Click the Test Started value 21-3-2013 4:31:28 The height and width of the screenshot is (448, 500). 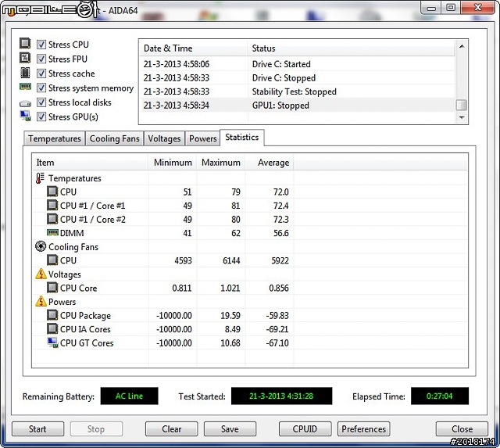tap(281, 396)
